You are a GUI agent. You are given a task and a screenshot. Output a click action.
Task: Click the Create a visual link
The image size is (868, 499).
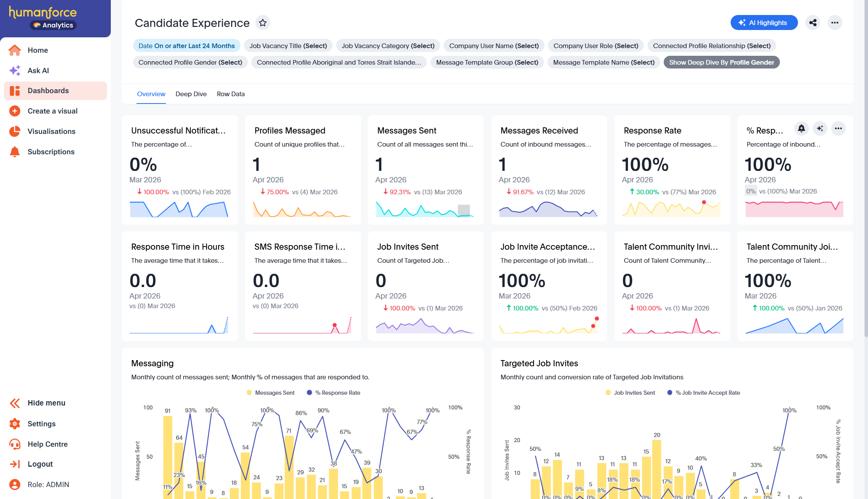[53, 111]
